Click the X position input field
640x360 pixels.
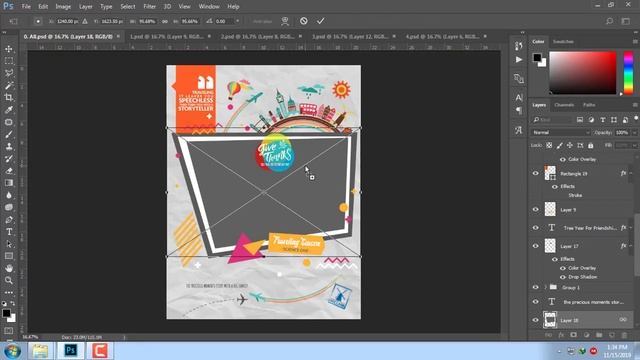click(68, 21)
